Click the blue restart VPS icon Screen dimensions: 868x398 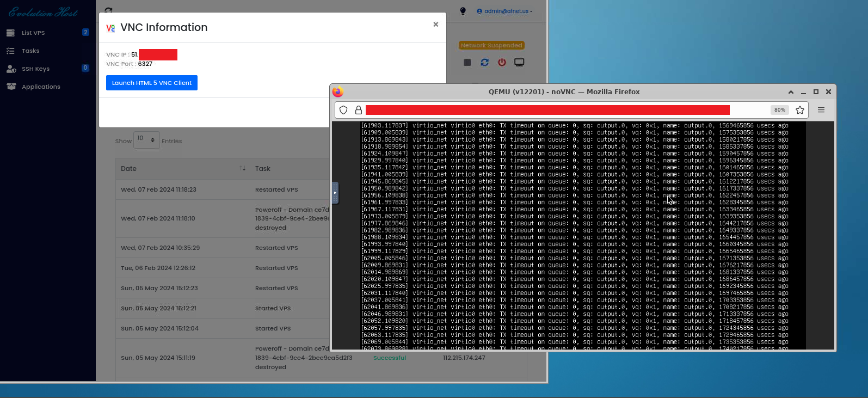pyautogui.click(x=484, y=63)
